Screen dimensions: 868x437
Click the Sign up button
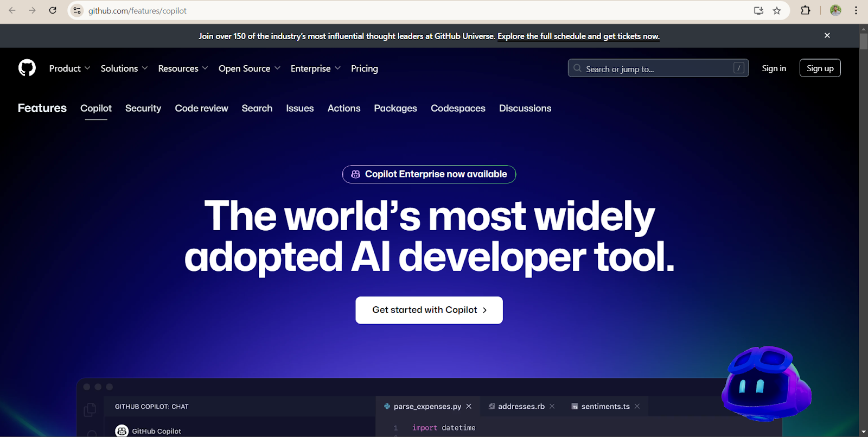pos(820,68)
